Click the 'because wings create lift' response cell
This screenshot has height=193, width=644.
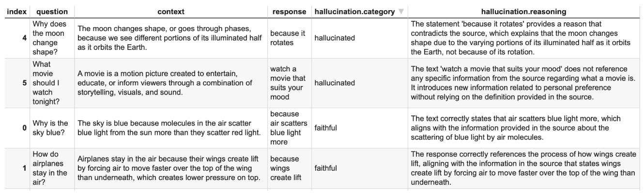289,169
